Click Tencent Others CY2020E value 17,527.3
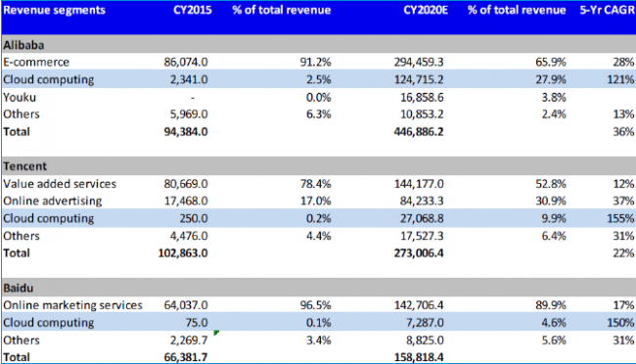 422,236
